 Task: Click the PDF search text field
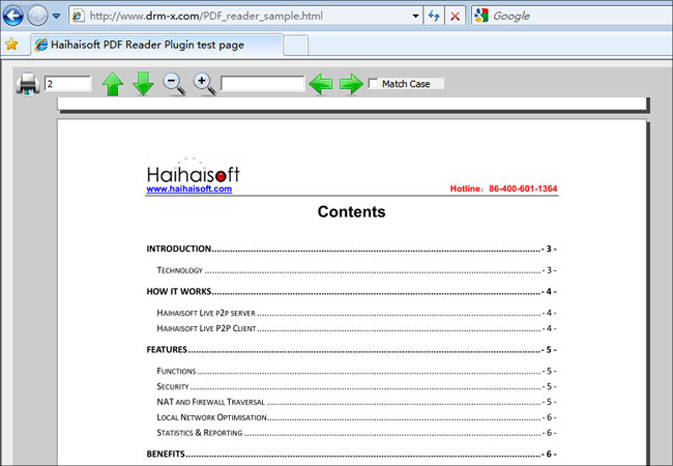pos(262,83)
